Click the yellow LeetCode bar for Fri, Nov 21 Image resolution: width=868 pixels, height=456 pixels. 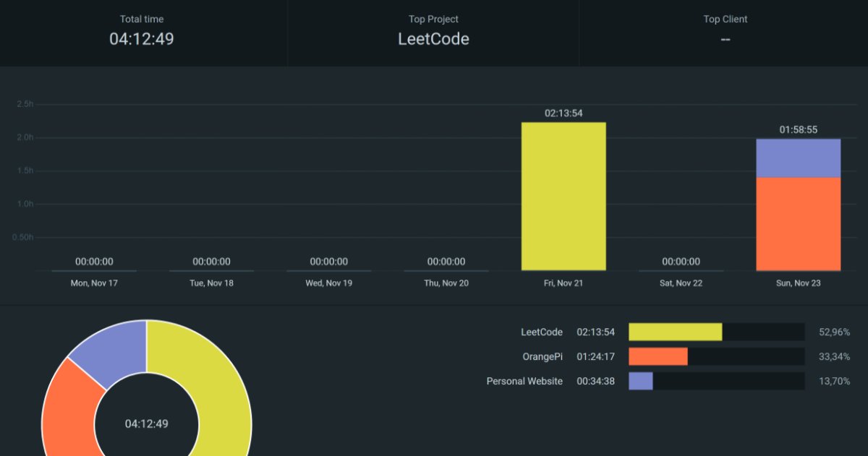point(563,197)
